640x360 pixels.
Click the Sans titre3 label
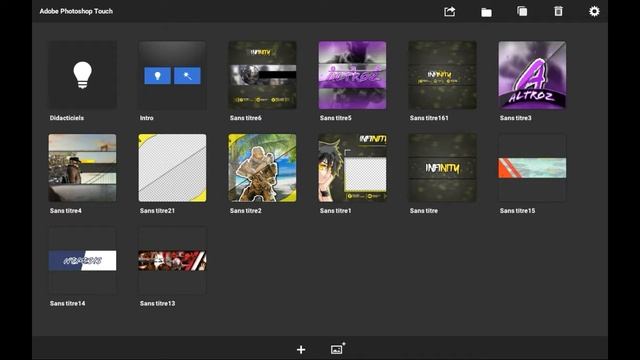click(x=516, y=118)
